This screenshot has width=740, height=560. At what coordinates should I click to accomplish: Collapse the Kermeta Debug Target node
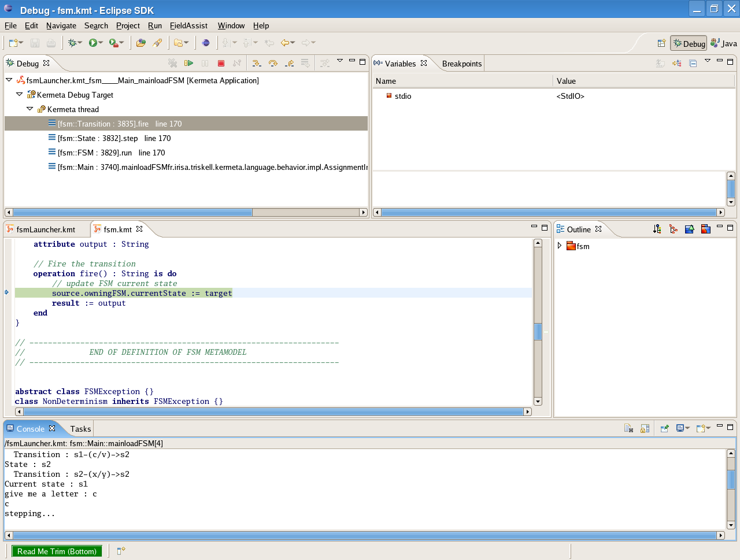(x=20, y=94)
